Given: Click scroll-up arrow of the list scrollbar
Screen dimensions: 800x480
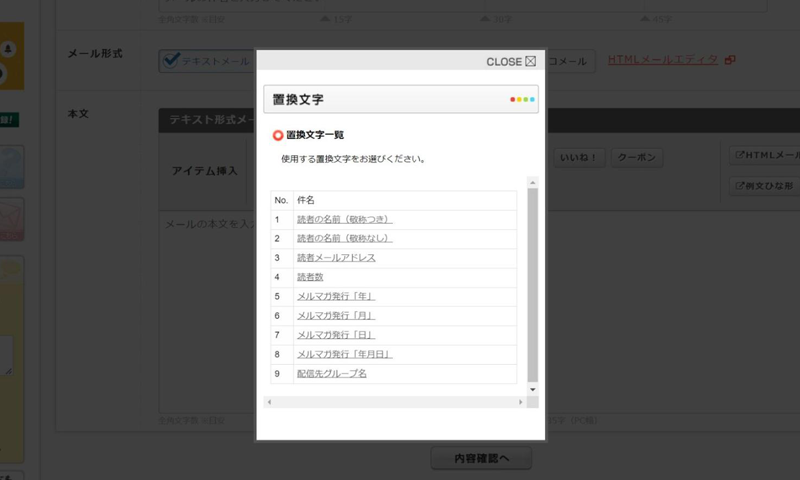Looking at the screenshot, I should [533, 183].
